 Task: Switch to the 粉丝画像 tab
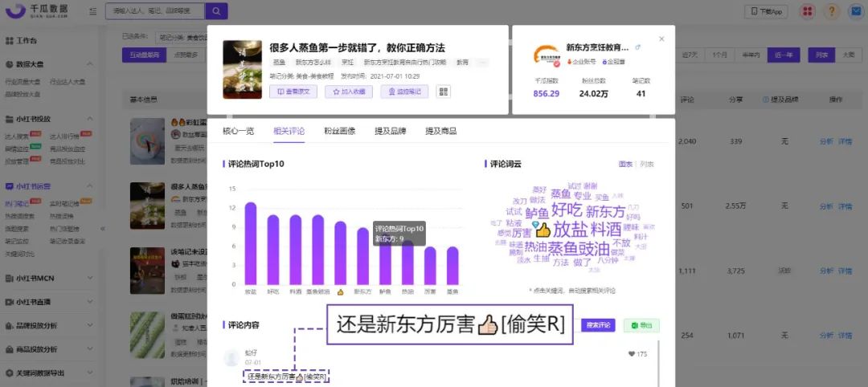(340, 132)
